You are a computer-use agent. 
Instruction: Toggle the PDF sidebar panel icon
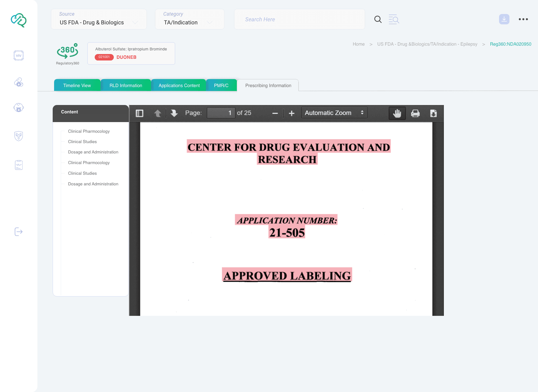(140, 113)
